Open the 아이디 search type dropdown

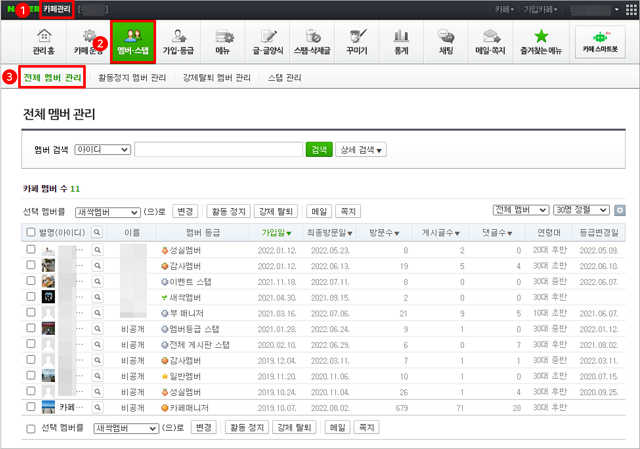[x=102, y=149]
